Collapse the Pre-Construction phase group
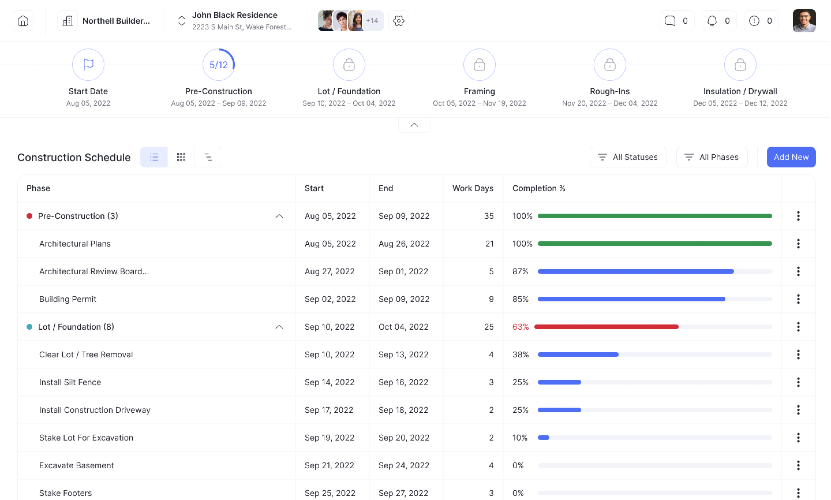Viewport: 831px width, 500px height. coord(279,216)
